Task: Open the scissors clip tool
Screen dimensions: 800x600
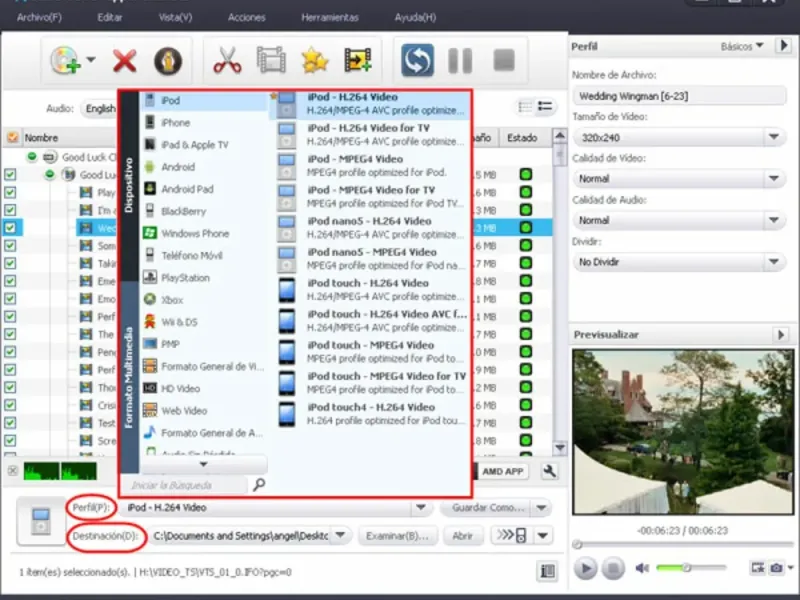Action: tap(227, 60)
